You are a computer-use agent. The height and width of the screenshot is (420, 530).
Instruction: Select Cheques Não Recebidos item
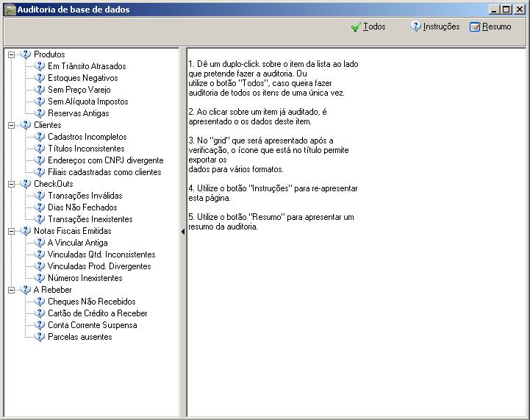[x=92, y=302]
